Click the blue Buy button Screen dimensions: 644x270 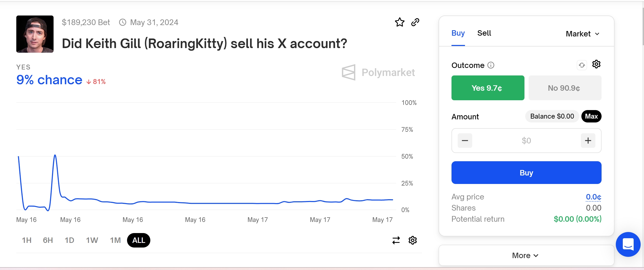[527, 173]
